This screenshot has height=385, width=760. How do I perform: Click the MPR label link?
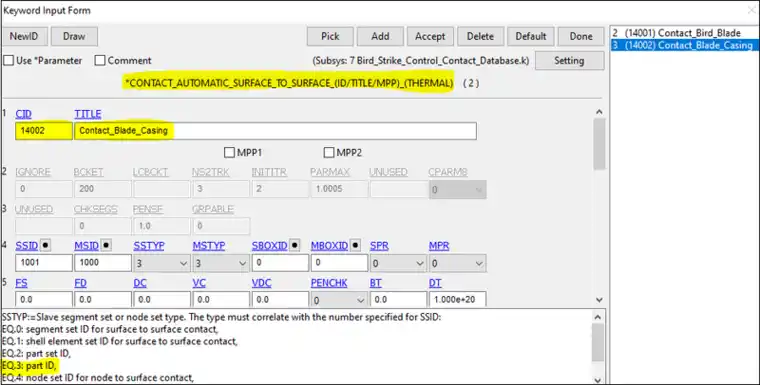[439, 246]
